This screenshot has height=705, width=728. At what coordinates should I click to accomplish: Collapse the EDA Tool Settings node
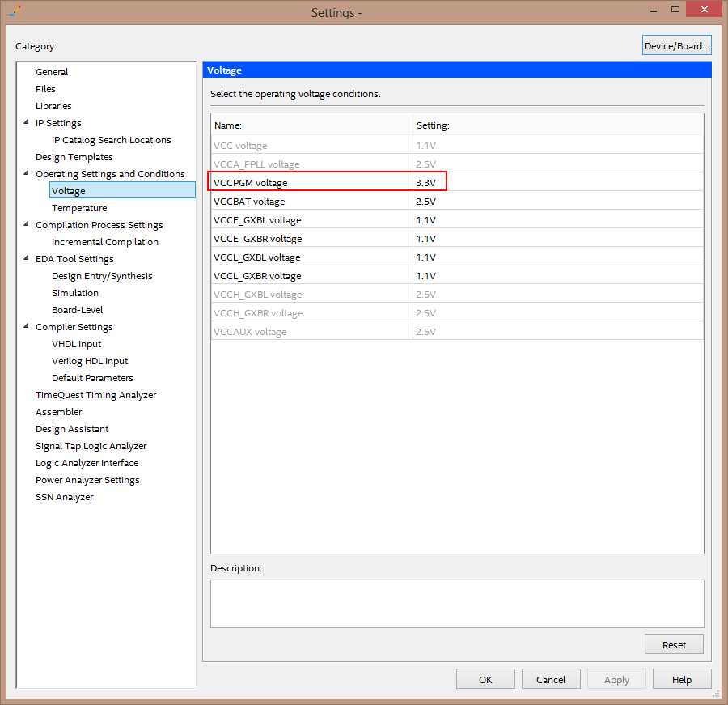(x=26, y=258)
